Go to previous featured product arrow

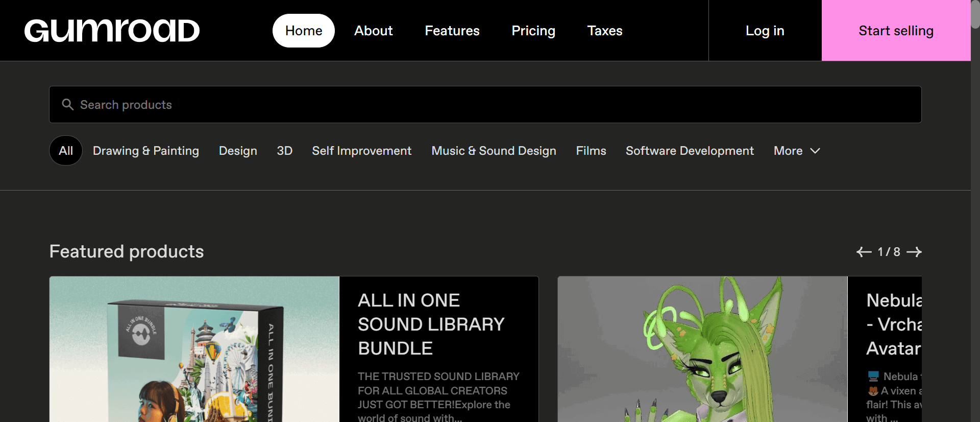[x=864, y=252]
